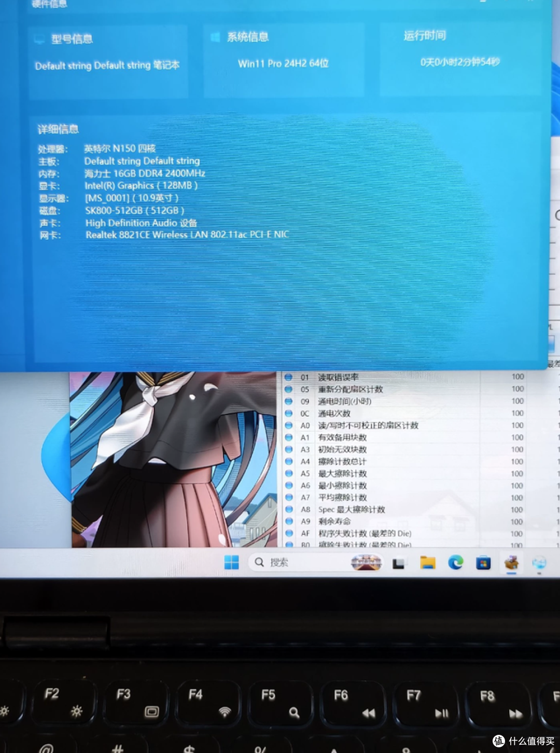Click the 型号信息 panel heading
The image size is (560, 753).
72,39
